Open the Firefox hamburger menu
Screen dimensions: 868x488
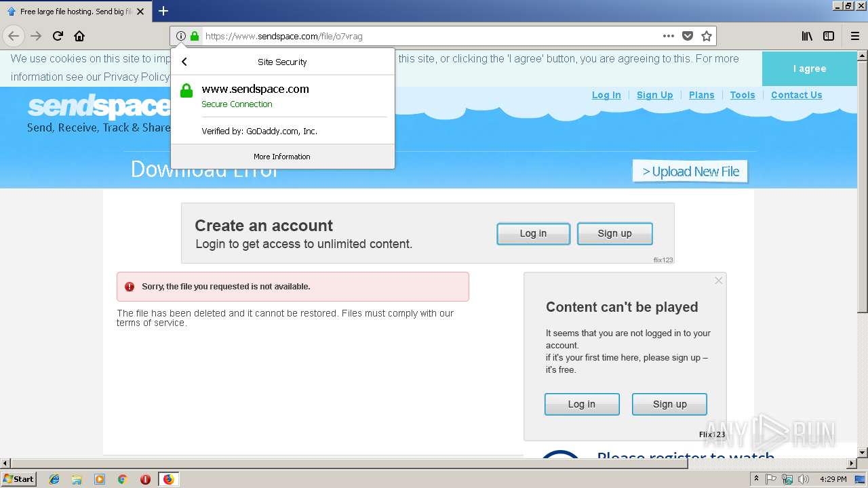855,36
